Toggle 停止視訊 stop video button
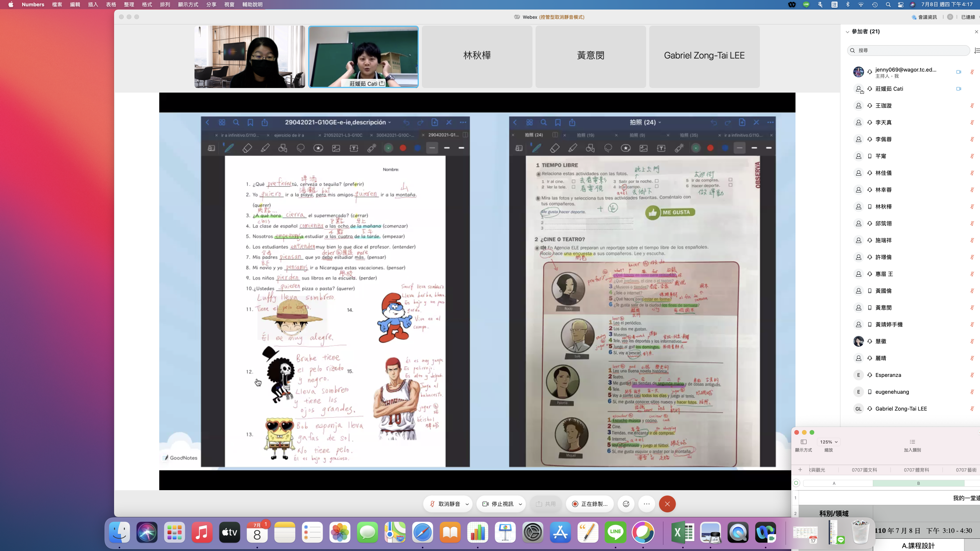This screenshot has height=551, width=980. (498, 504)
